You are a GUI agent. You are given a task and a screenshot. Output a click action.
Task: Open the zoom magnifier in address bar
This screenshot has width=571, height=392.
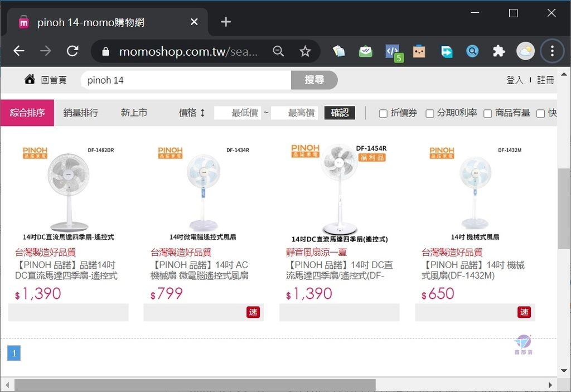tap(278, 51)
